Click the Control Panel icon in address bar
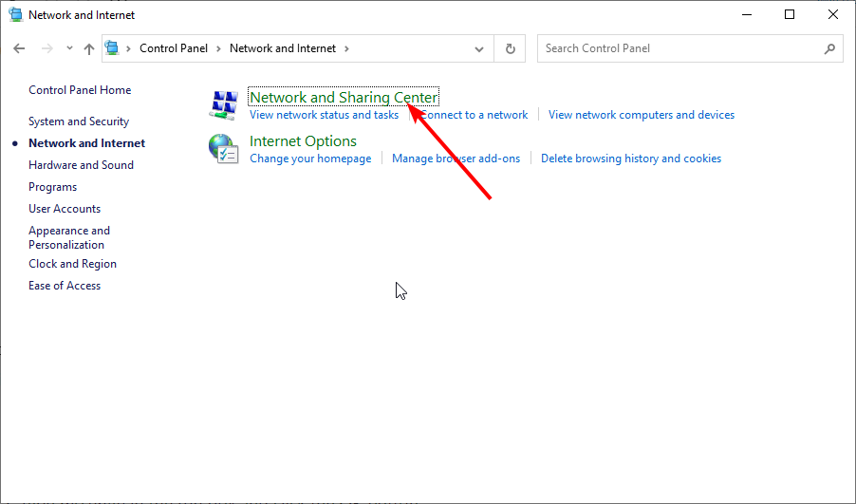The height and width of the screenshot is (504, 856). coord(112,48)
